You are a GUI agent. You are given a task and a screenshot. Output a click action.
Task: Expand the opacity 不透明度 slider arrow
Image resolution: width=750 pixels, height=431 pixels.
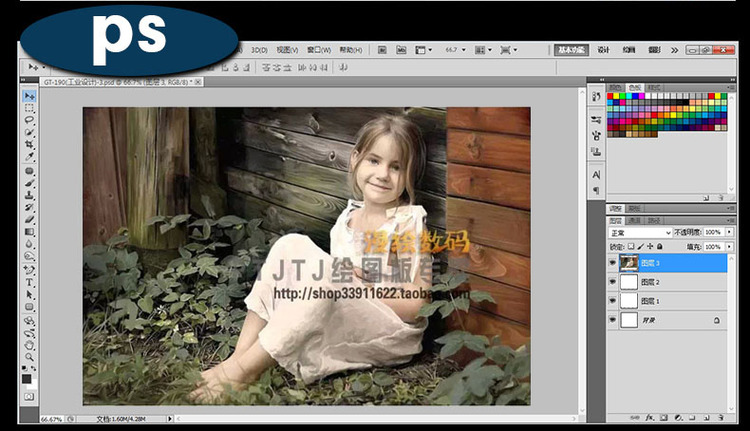click(727, 233)
